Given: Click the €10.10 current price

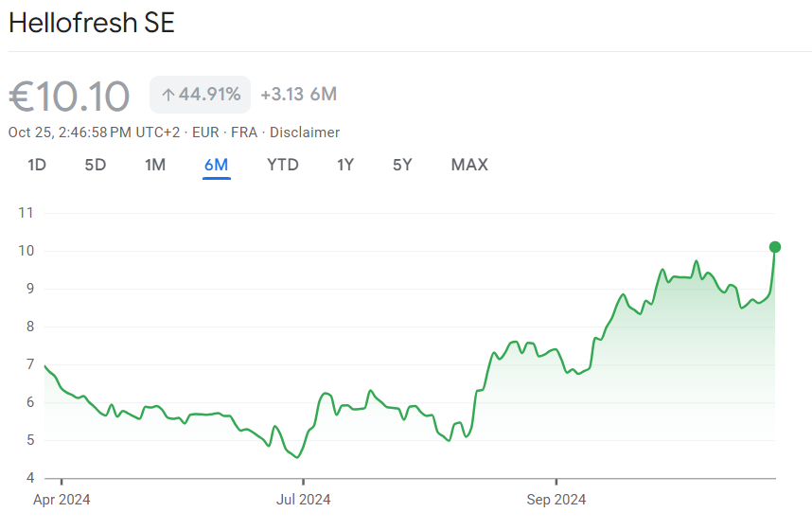Looking at the screenshot, I should (x=69, y=97).
